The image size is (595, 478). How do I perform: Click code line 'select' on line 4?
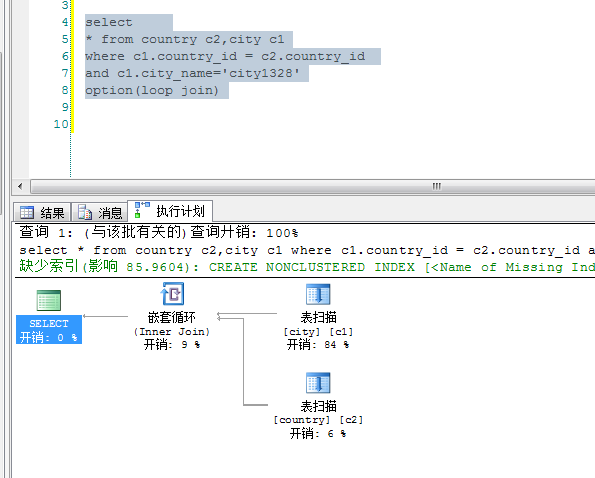coord(109,22)
